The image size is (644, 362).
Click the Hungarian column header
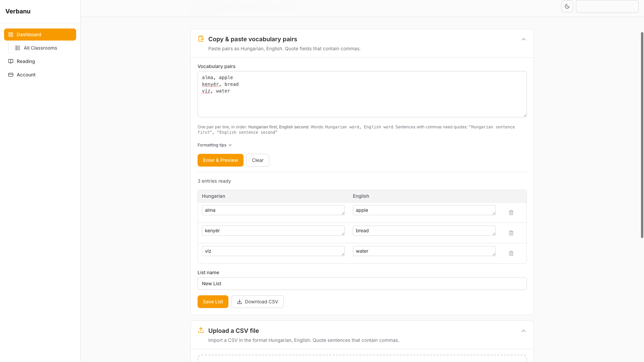pos(213,196)
